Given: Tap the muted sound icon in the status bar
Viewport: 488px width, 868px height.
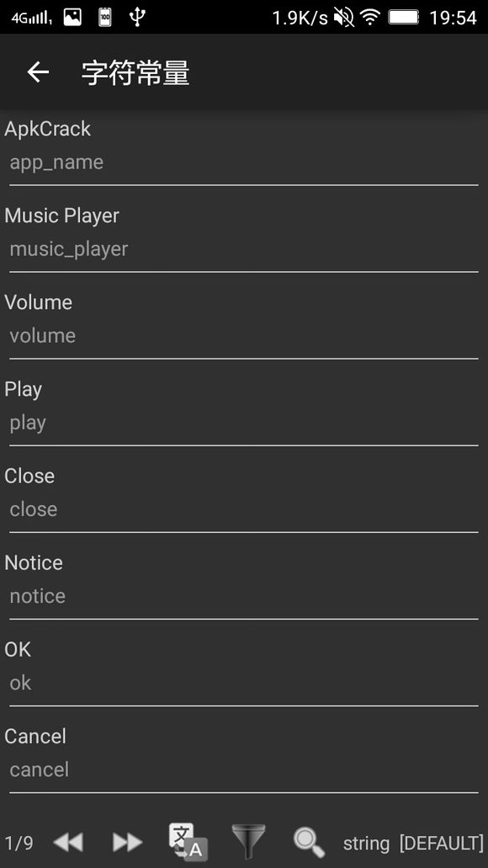Looking at the screenshot, I should 343,16.
